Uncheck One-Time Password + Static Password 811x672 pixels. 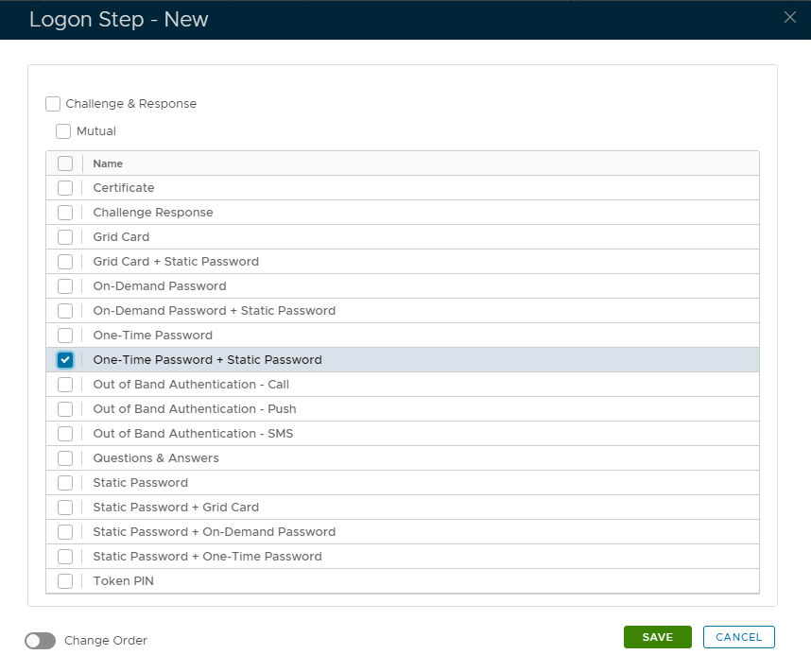tap(65, 360)
